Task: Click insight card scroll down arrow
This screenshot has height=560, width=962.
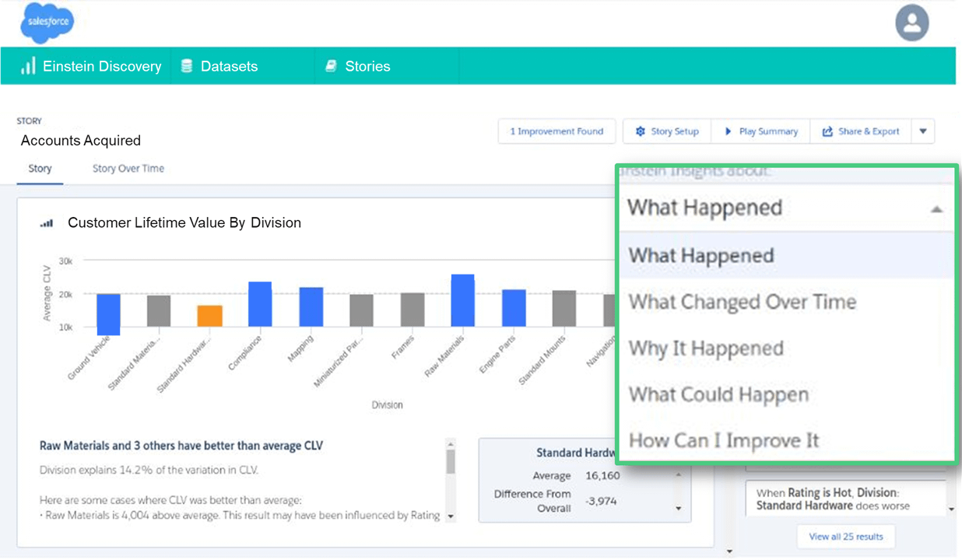Action: (x=950, y=509)
